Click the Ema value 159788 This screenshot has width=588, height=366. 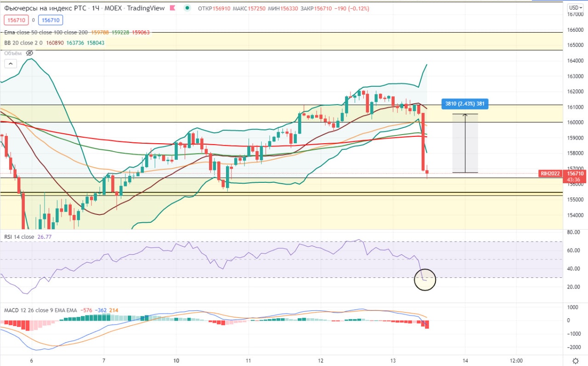(x=100, y=33)
